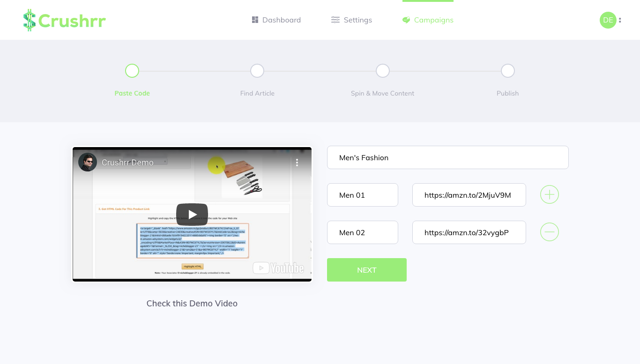Click the Paste Code step label

[x=132, y=93]
